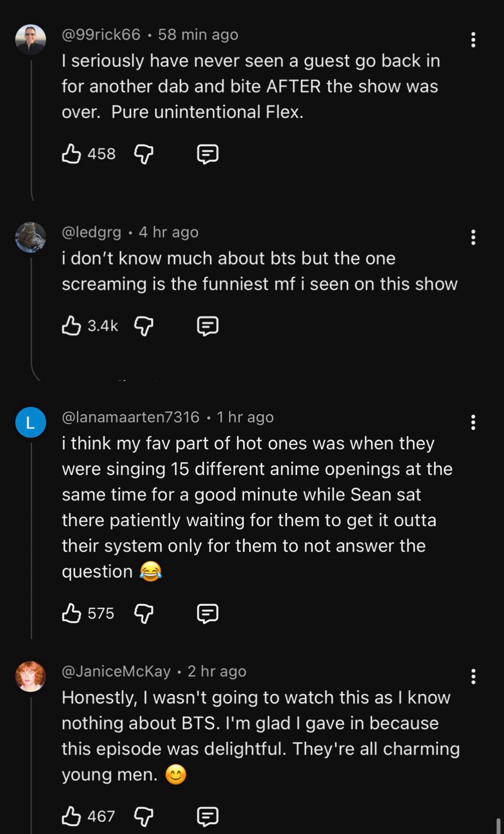Dislike the comment by @ledgrg
This screenshot has width=504, height=834.
click(143, 326)
